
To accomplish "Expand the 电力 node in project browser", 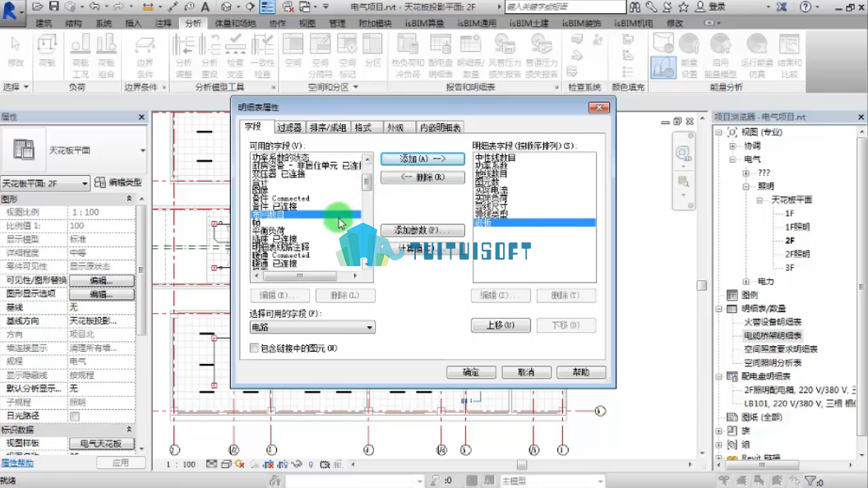I will (746, 281).
